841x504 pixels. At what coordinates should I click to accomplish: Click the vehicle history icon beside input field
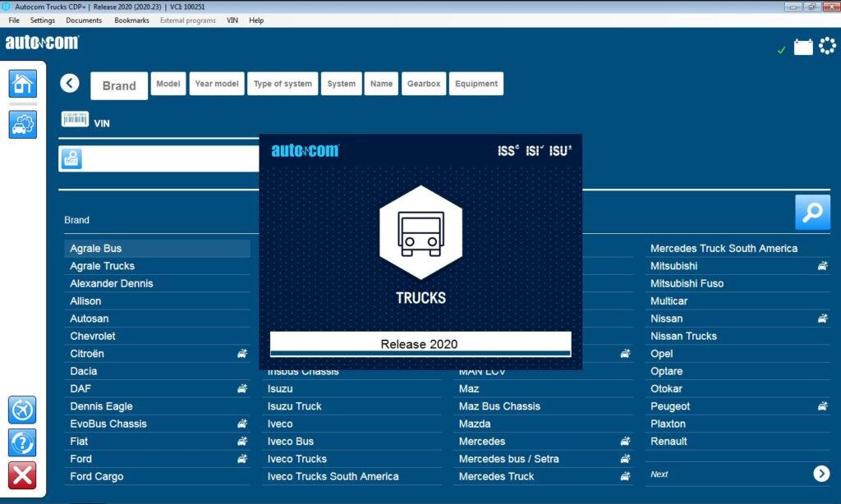(71, 158)
